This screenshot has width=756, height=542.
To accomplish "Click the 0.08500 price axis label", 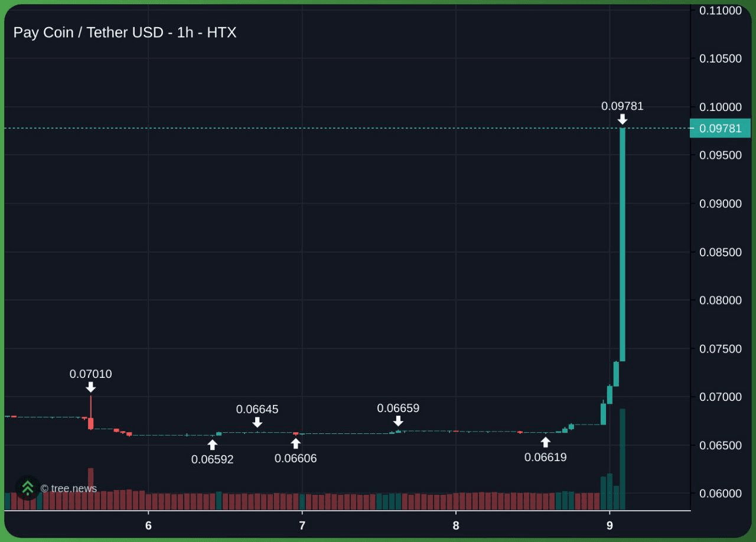I will 720,252.
